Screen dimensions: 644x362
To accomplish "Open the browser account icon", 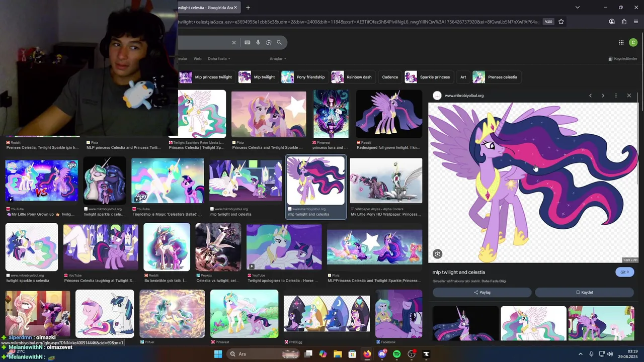I will coord(612,22).
